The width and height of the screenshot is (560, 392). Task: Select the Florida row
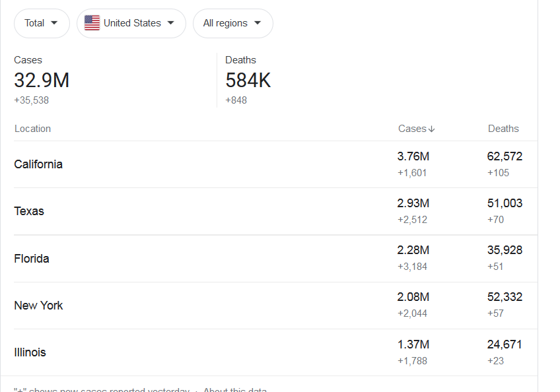click(x=275, y=259)
